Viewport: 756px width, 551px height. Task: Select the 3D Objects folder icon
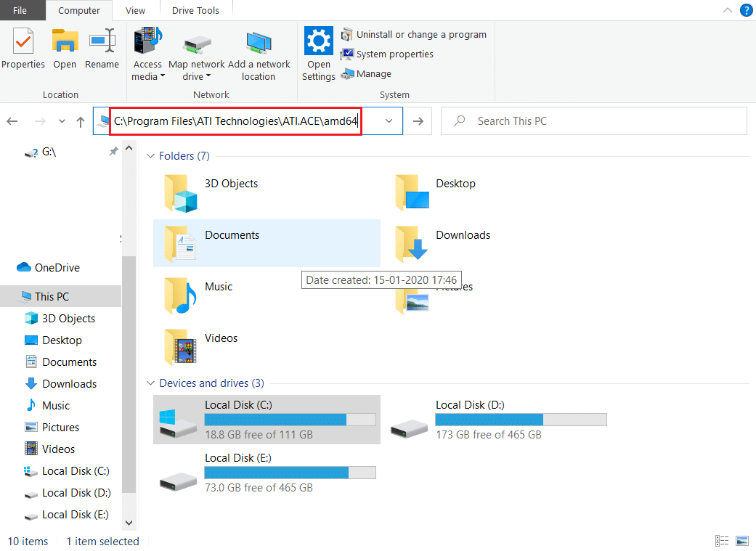[x=180, y=193]
